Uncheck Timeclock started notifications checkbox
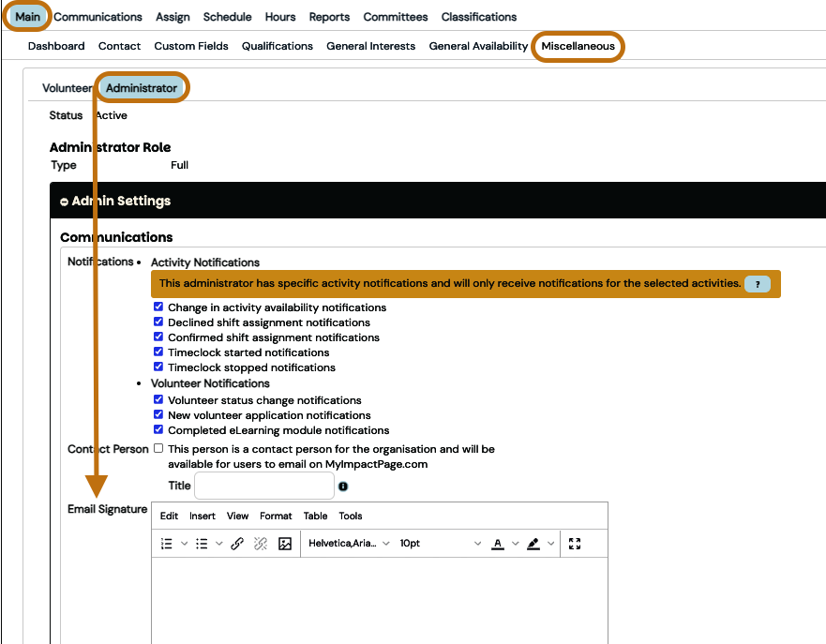 tap(158, 352)
